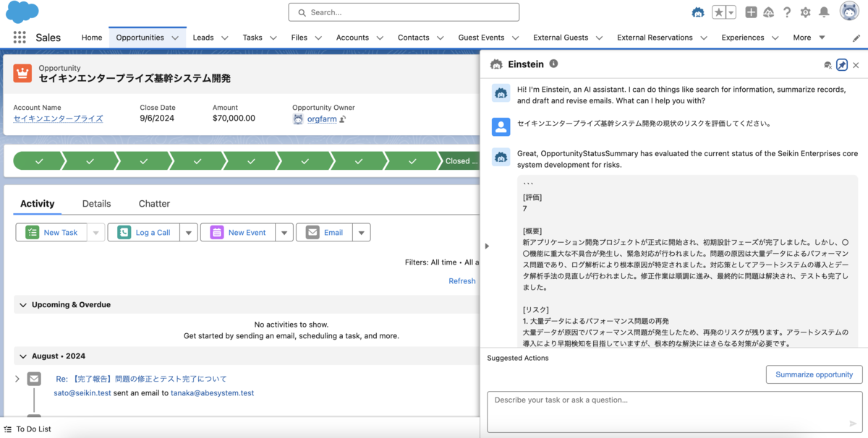Open the favorites list dropdown arrow
This screenshot has height=438, width=868.
click(731, 12)
